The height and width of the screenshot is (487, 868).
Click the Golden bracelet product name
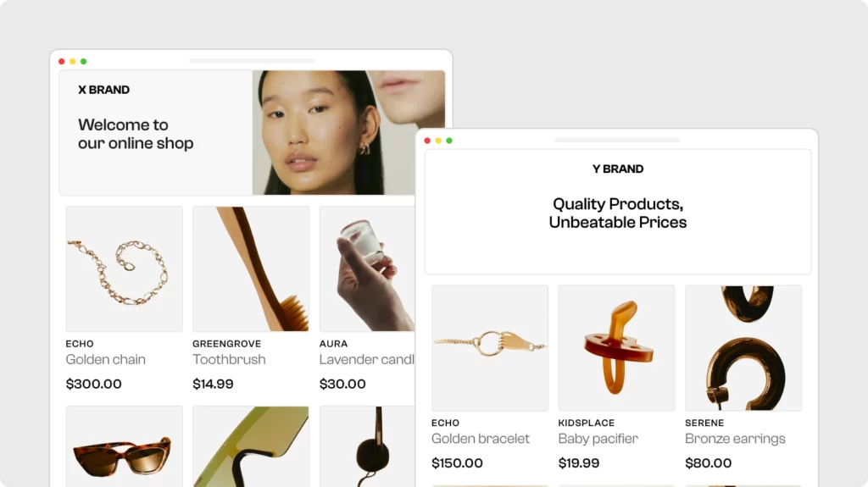(481, 439)
